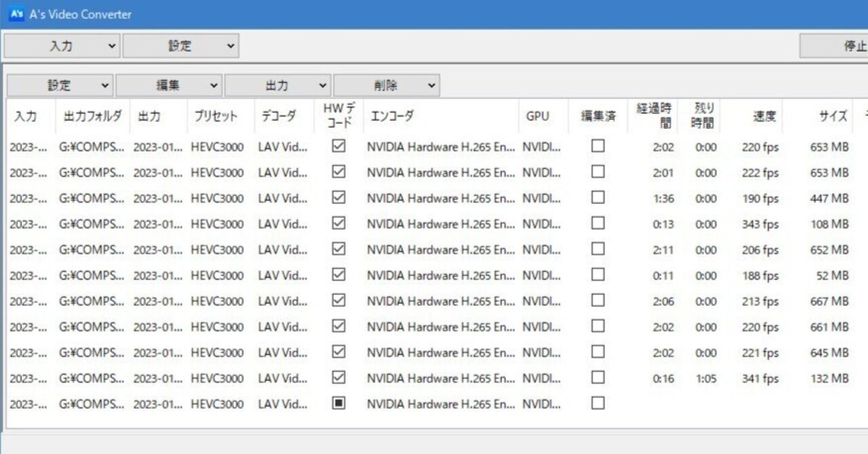Toggle HW decode checkbox in 645 MB row
This screenshot has height=454, width=868.
pyautogui.click(x=338, y=352)
